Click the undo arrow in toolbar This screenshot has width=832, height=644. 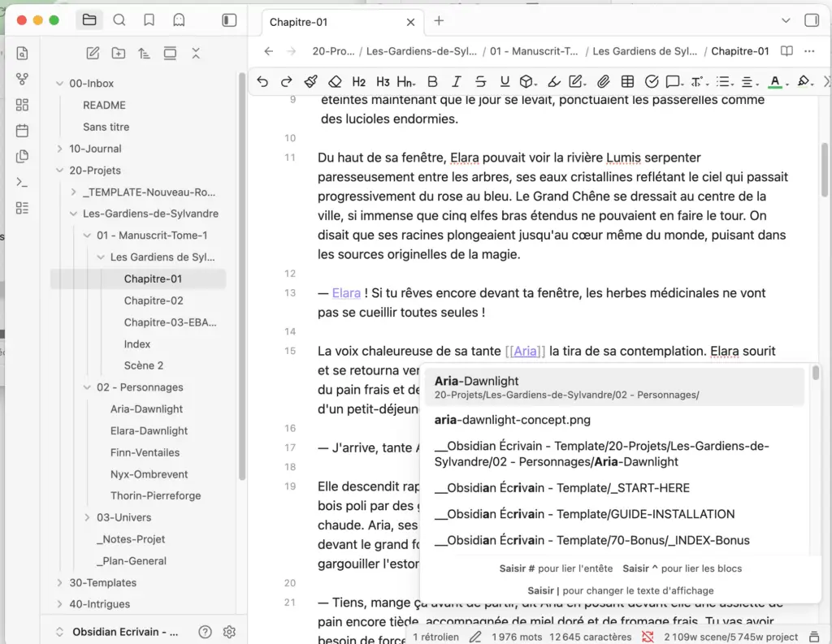click(262, 81)
